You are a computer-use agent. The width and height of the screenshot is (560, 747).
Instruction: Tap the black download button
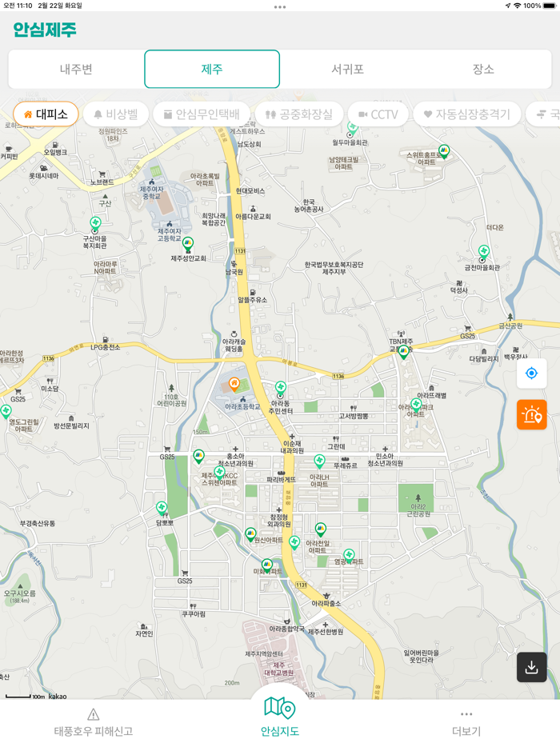(x=531, y=667)
